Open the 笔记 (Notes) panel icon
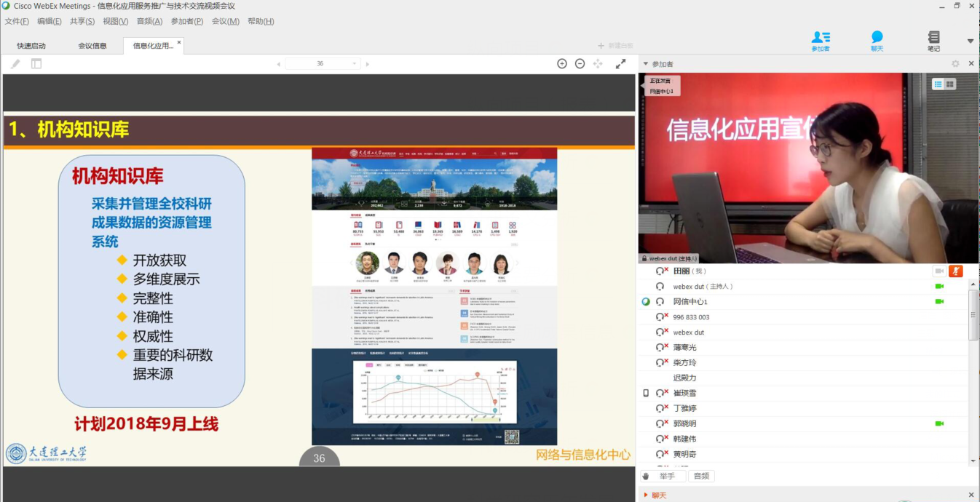Viewport: 980px width, 502px height. pos(933,39)
